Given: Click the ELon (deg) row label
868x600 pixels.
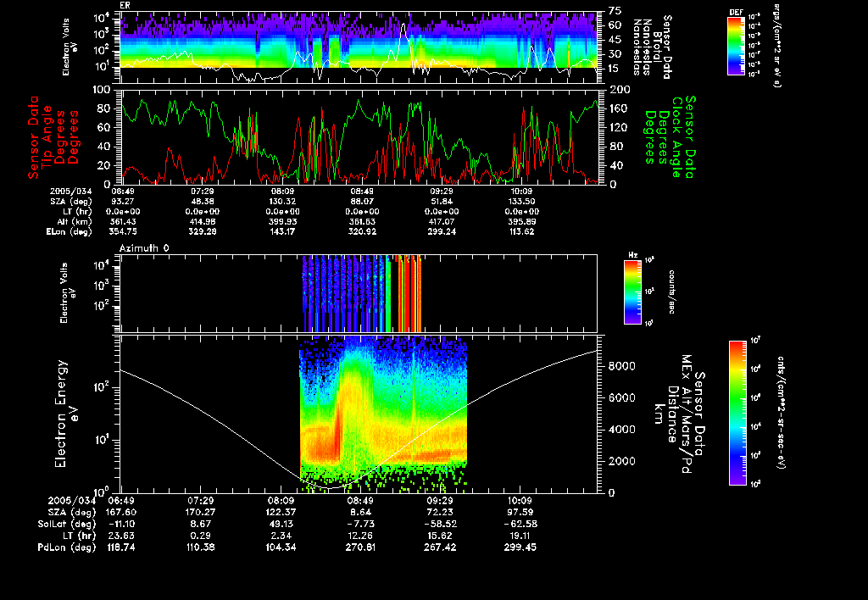Looking at the screenshot, I should pyautogui.click(x=69, y=232).
